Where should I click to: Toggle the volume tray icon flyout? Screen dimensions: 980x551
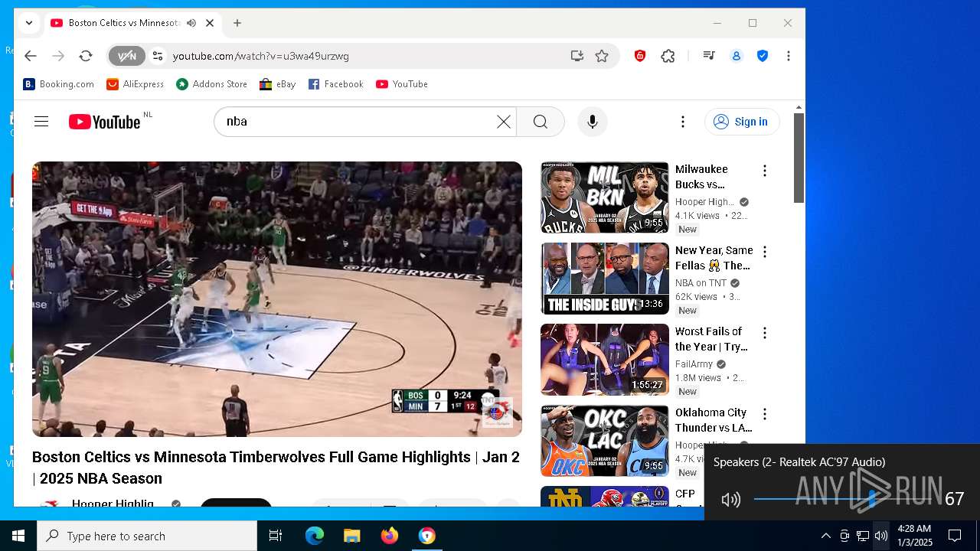pyautogui.click(x=881, y=536)
